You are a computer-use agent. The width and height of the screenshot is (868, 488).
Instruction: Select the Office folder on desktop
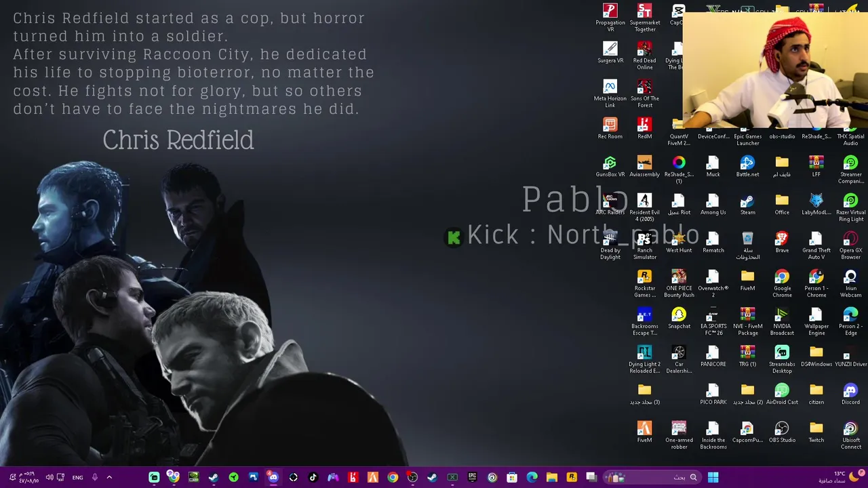coord(782,204)
